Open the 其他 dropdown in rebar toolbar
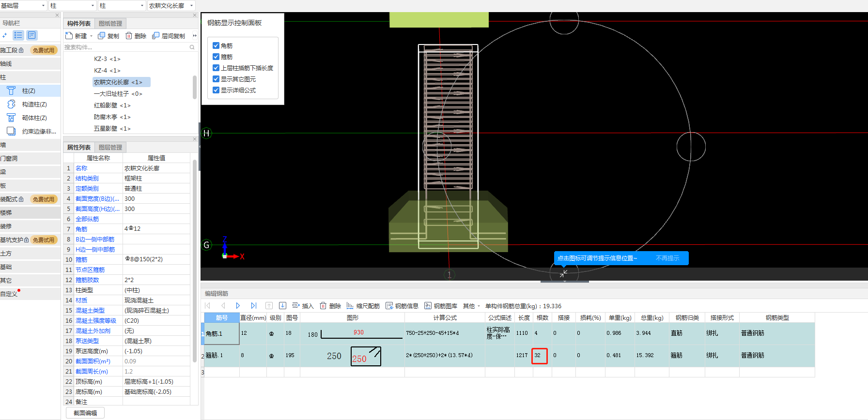 (x=471, y=306)
